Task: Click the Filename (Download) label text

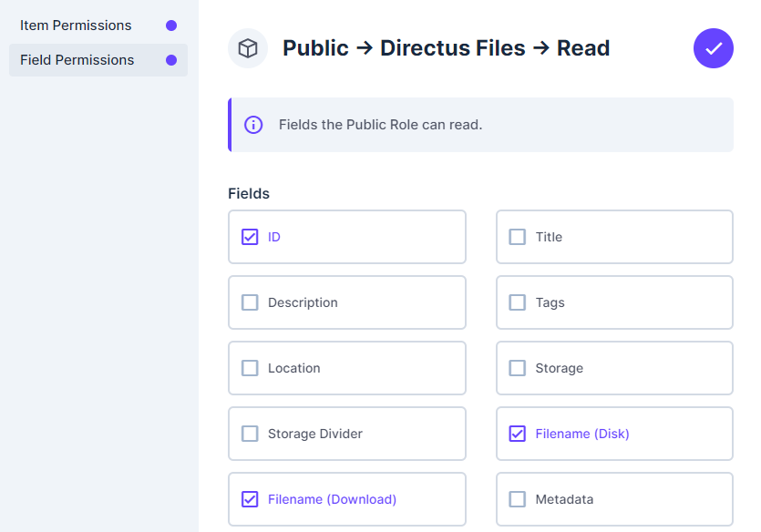Action: pyautogui.click(x=332, y=499)
